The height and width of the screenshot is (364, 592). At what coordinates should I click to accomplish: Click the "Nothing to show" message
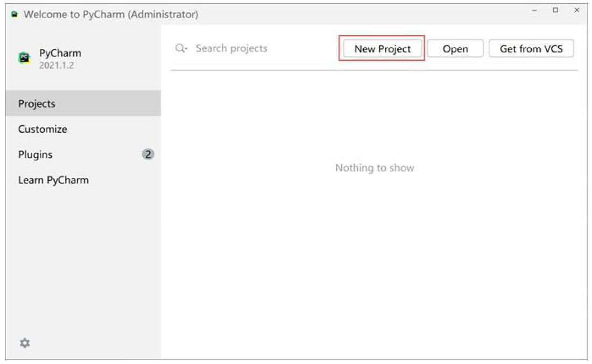coord(375,168)
